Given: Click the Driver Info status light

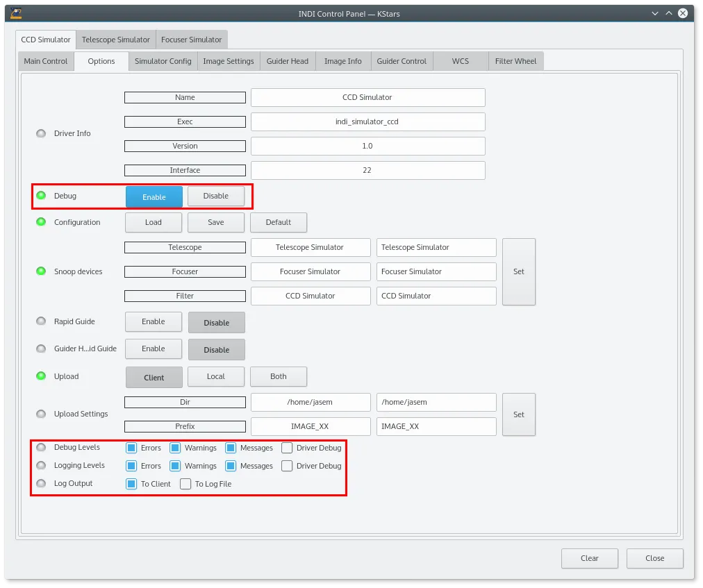Looking at the screenshot, I should 41,133.
